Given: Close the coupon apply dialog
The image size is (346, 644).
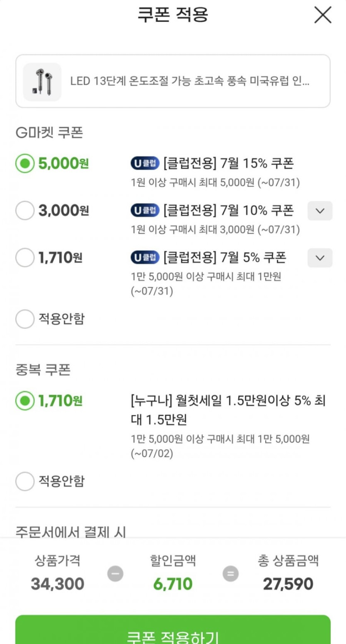Looking at the screenshot, I should 322,15.
